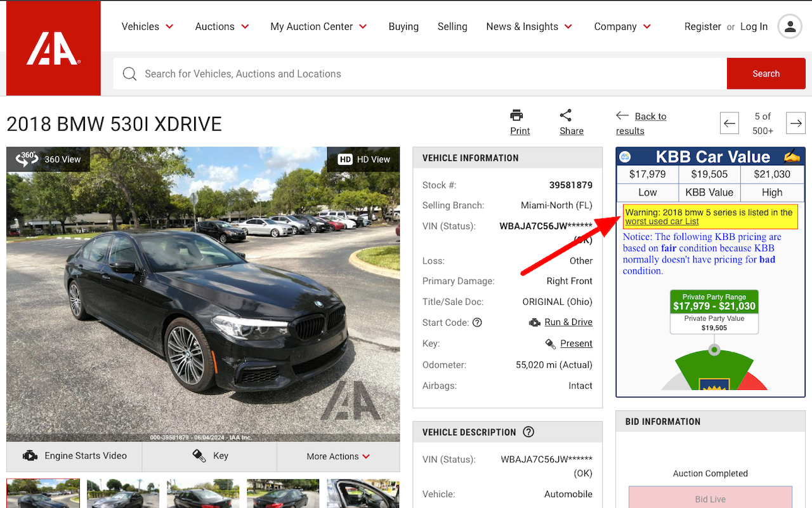812x508 pixels.
Task: Click the IAA logo
Action: (53, 48)
